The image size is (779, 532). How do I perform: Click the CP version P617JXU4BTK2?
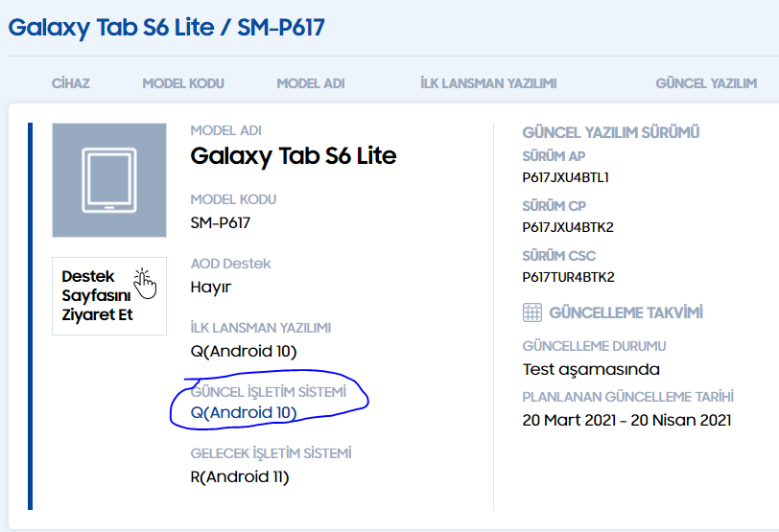click(568, 227)
